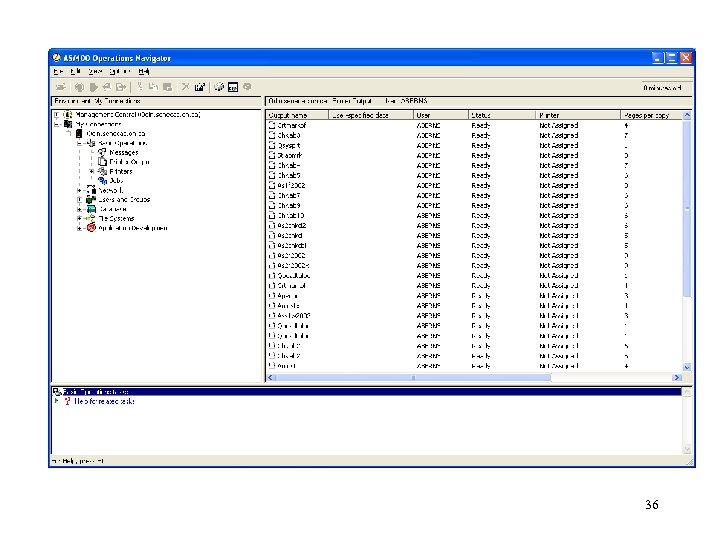Click the Printers icon under Basic Operations

tap(103, 171)
